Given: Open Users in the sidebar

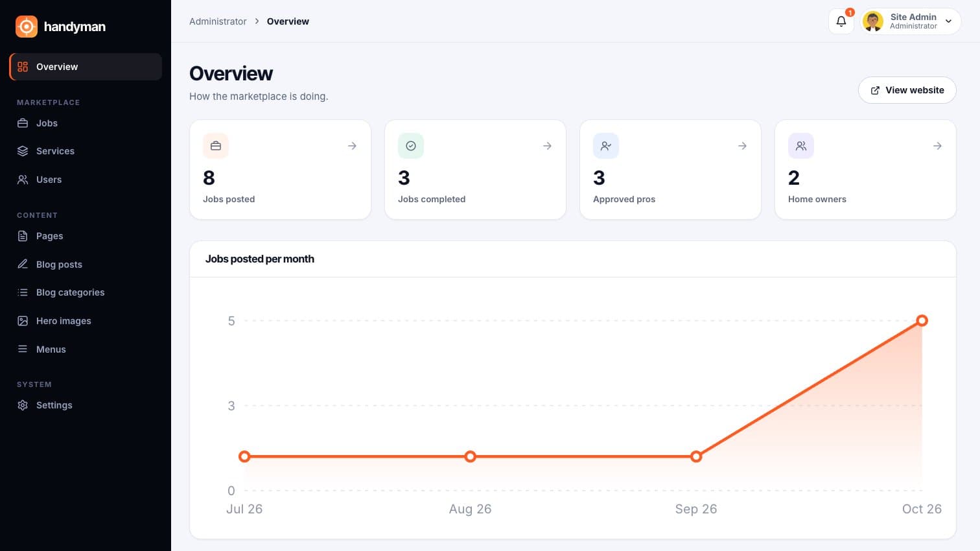Looking at the screenshot, I should coord(86,180).
